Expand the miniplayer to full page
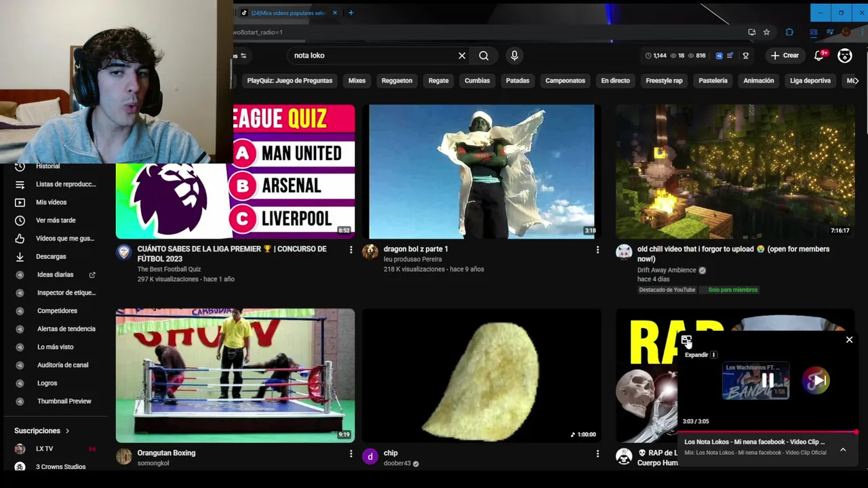The width and height of the screenshot is (868, 488). 687,341
